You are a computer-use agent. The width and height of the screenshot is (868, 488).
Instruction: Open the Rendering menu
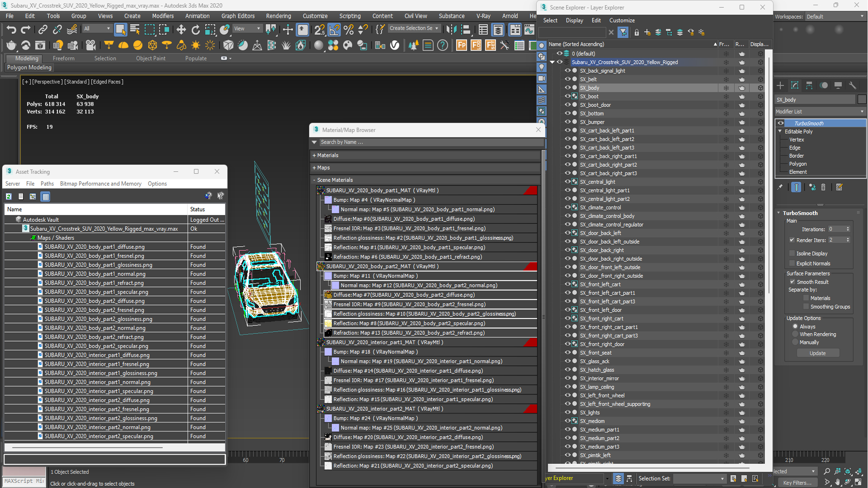click(278, 16)
